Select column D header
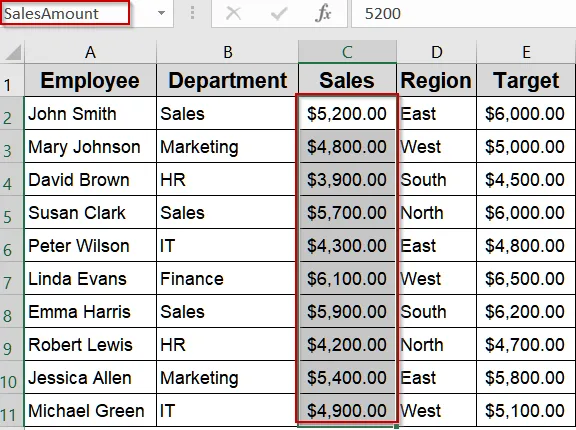 437,52
